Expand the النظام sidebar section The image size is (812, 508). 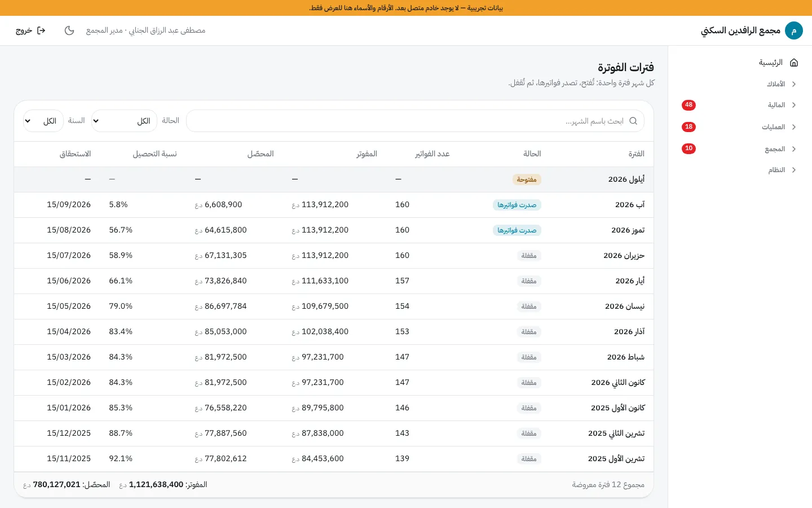click(740, 170)
